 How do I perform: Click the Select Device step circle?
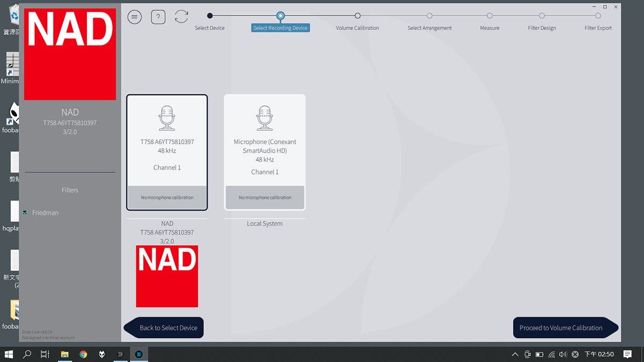(210, 16)
